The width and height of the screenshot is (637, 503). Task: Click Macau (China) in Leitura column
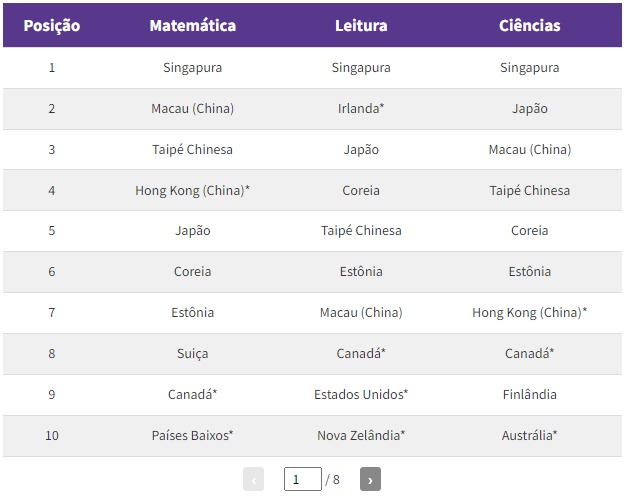361,312
